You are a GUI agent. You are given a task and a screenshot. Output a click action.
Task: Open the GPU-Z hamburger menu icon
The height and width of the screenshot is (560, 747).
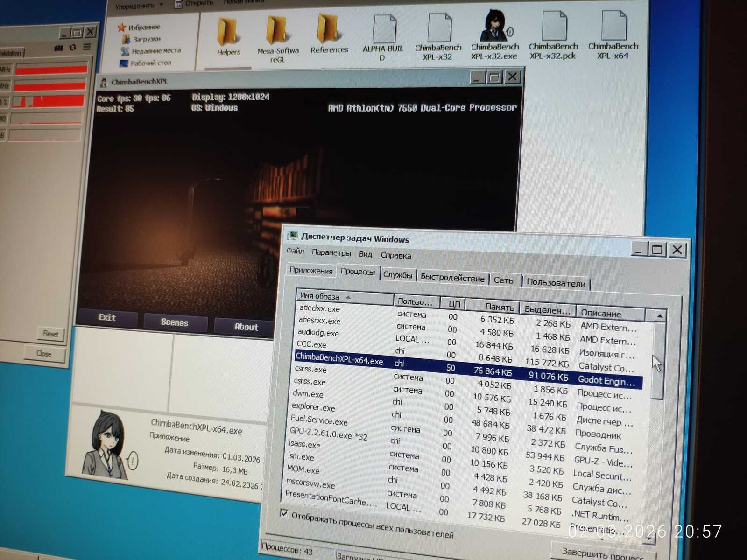87,47
